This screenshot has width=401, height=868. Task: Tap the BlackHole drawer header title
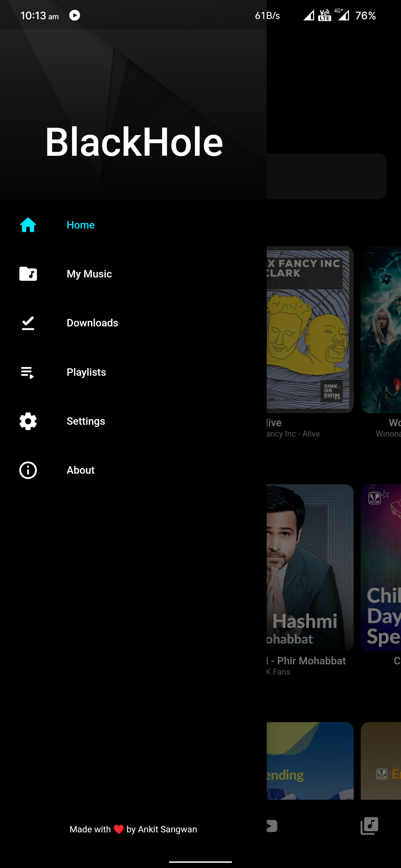tap(134, 141)
